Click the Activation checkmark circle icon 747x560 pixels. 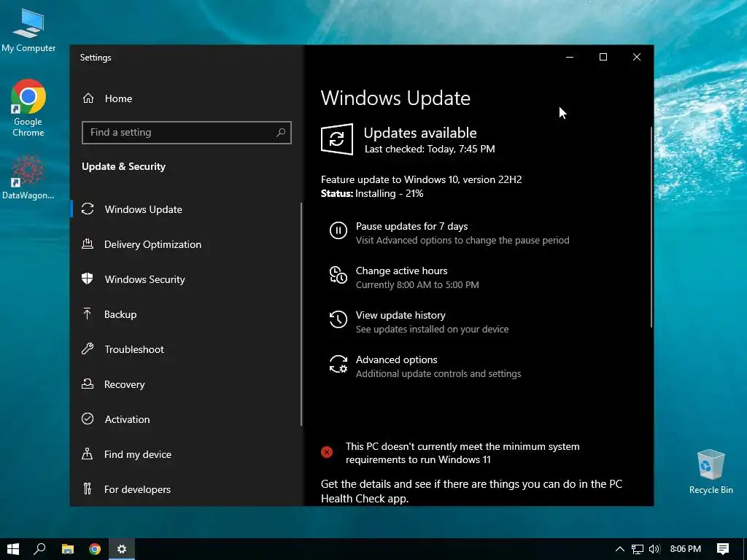[88, 419]
